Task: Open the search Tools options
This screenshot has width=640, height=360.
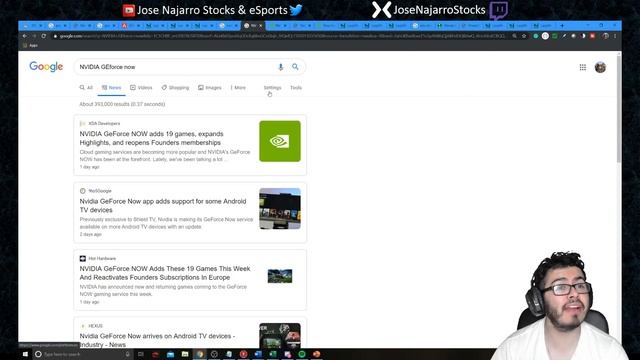Action: click(x=296, y=88)
